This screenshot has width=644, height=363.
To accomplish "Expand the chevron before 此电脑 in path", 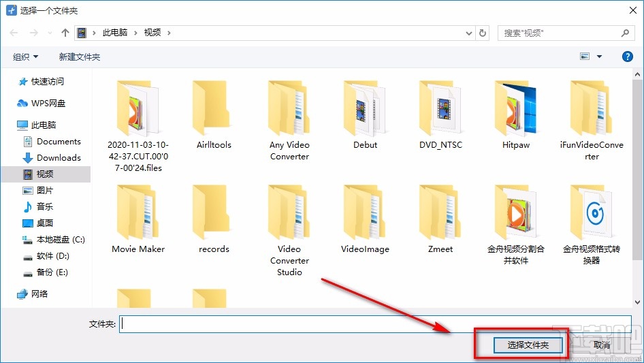I will 94,33.
